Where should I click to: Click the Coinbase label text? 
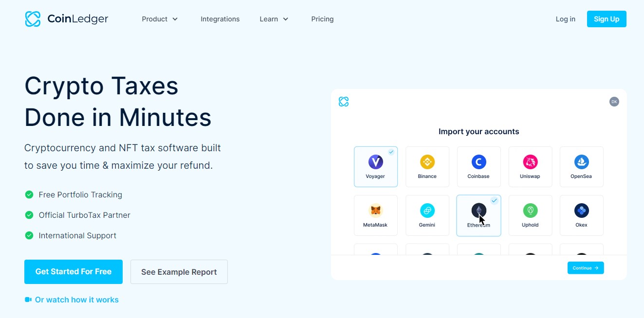pos(478,177)
